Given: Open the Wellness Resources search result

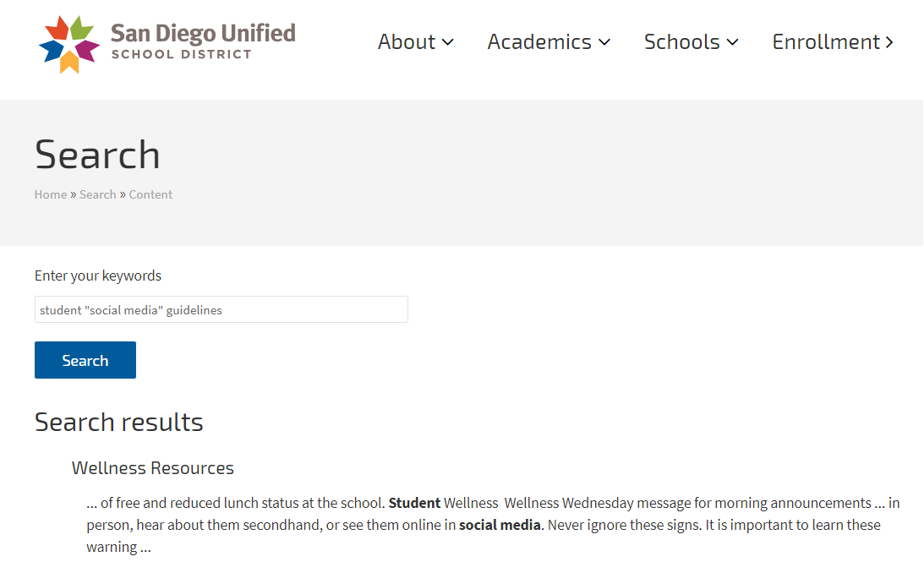Looking at the screenshot, I should 153,468.
